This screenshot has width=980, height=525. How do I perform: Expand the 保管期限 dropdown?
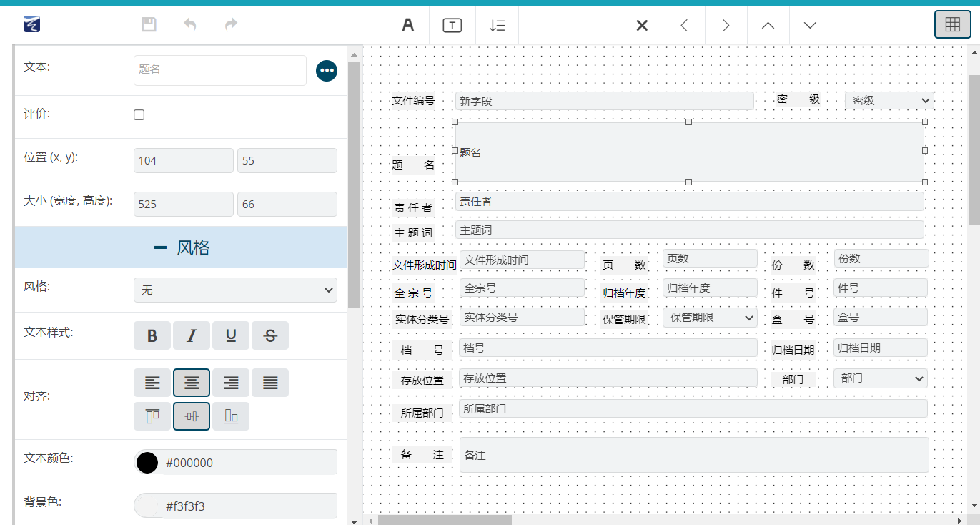pyautogui.click(x=710, y=318)
